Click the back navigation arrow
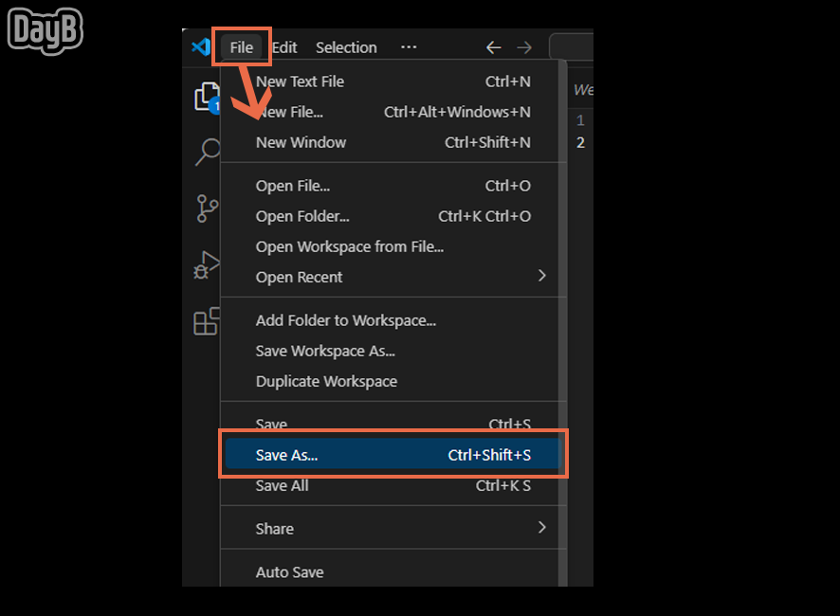840x616 pixels. pyautogui.click(x=493, y=46)
